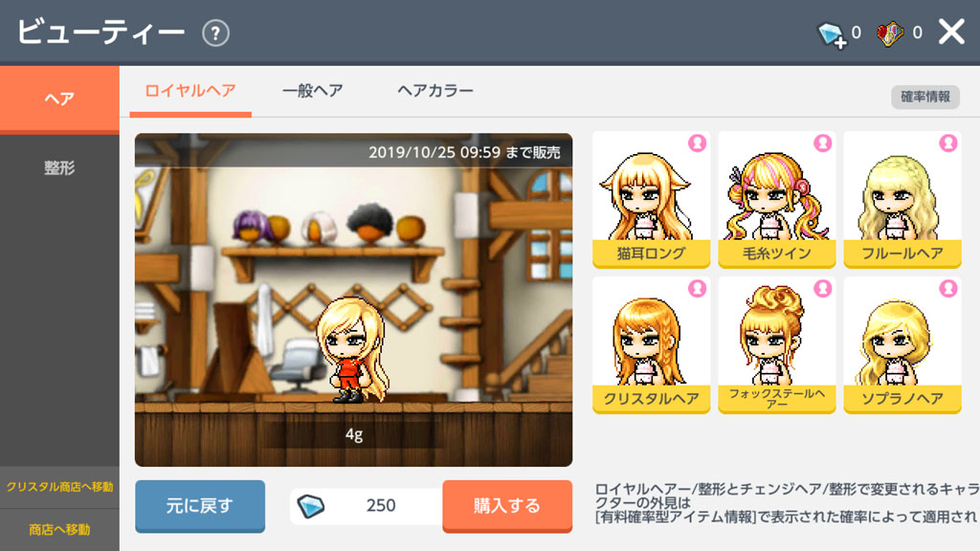Click the blue crystal price icon

click(x=311, y=505)
